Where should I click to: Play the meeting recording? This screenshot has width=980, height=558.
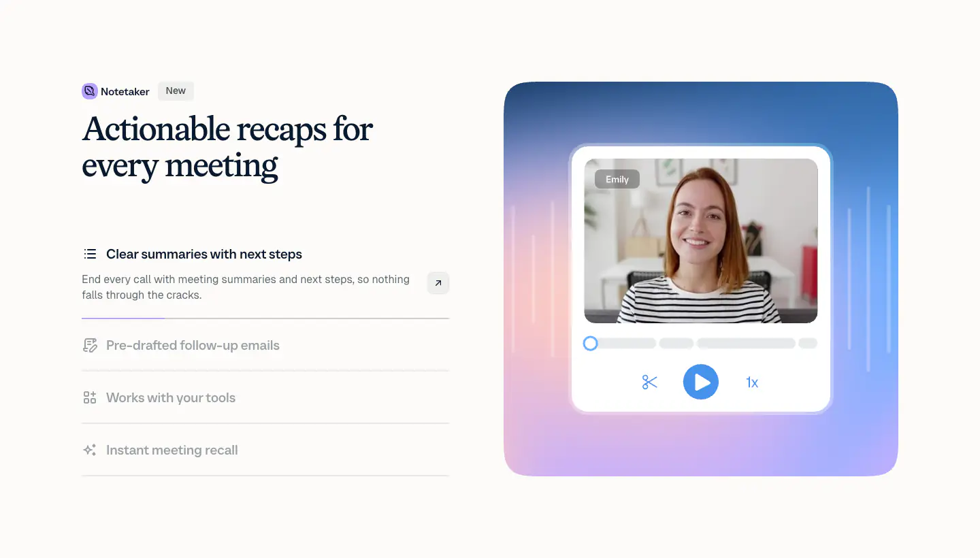tap(701, 382)
